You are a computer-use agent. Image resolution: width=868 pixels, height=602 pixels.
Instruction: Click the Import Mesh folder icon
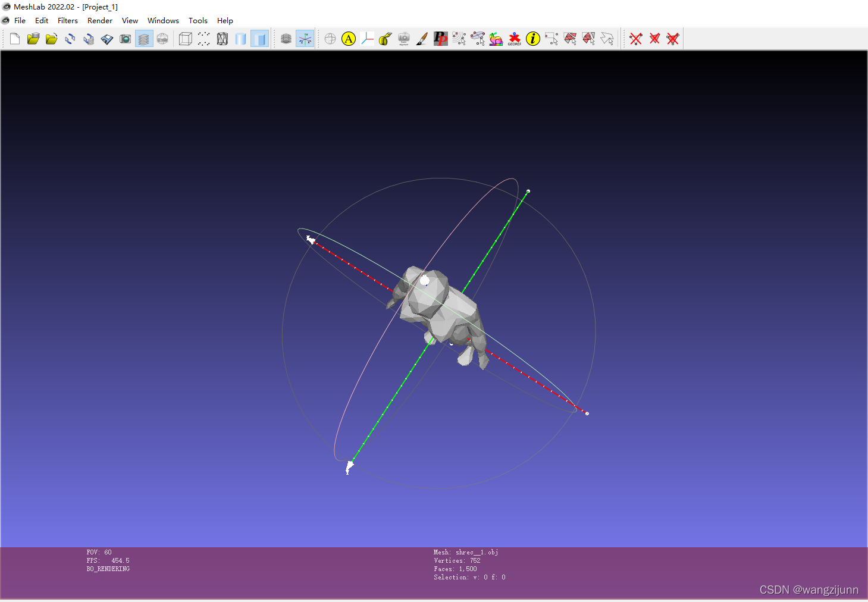point(52,39)
